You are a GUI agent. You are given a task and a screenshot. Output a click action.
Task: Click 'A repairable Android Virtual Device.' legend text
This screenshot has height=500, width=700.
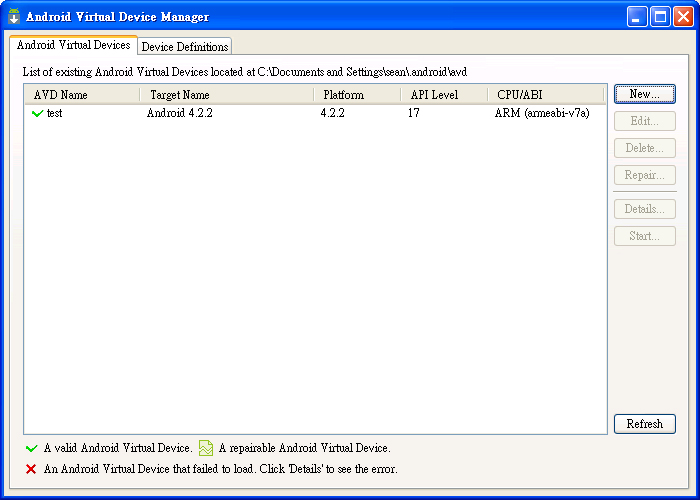pyautogui.click(x=305, y=448)
